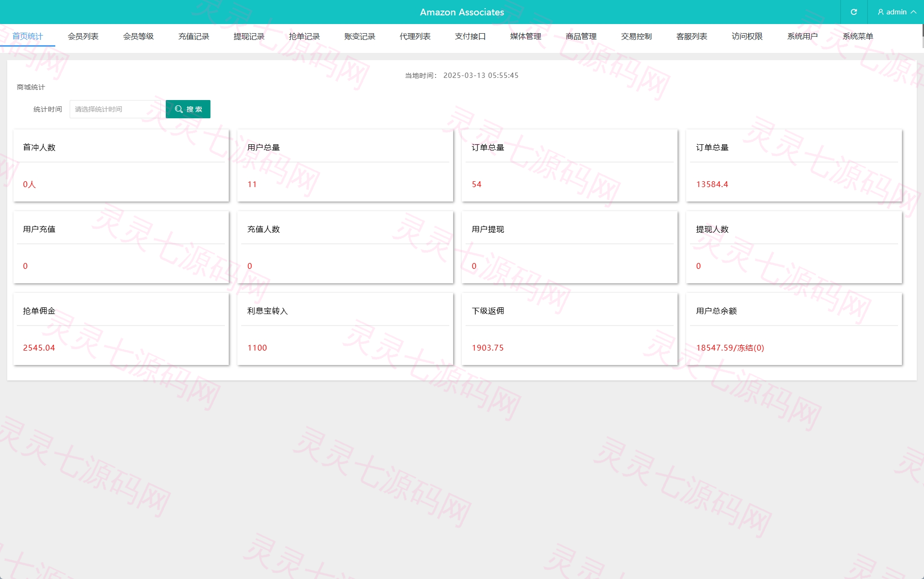The width and height of the screenshot is (924, 579).
Task: Click the user icon beside admin
Action: pos(881,12)
